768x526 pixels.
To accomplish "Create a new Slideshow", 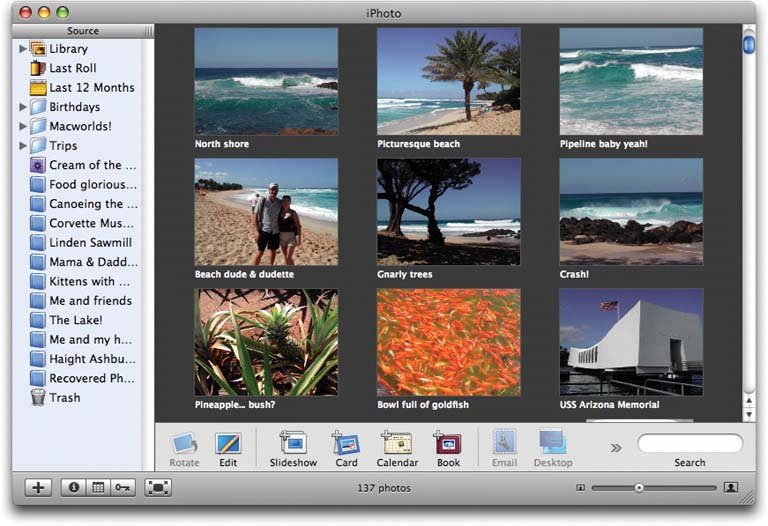I will coord(293,443).
